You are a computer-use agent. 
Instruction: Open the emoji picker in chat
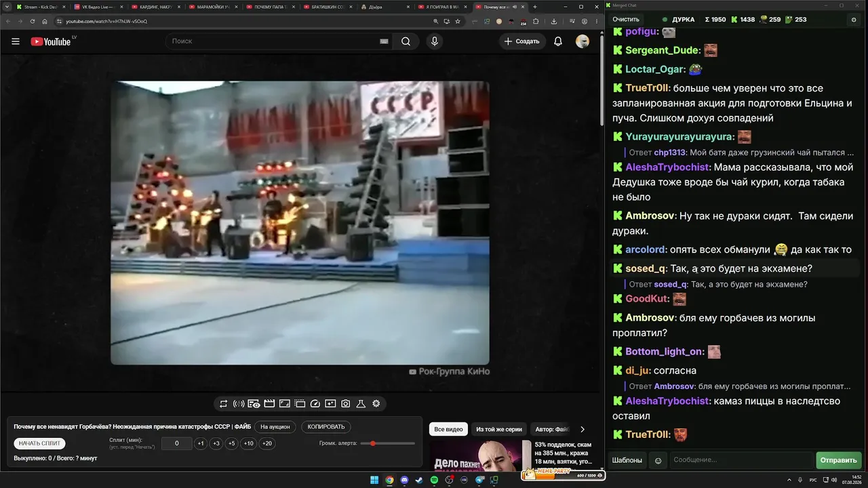click(658, 460)
